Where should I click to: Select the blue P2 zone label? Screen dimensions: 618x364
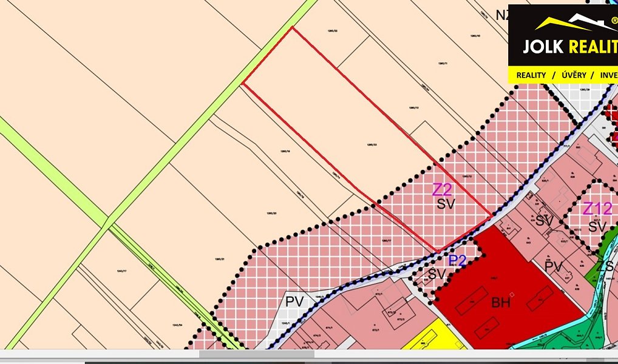[x=458, y=260]
